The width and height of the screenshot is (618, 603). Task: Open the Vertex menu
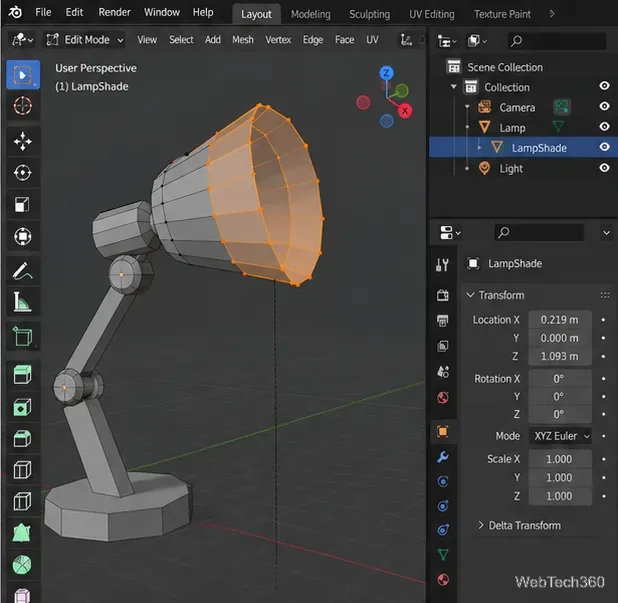point(278,40)
